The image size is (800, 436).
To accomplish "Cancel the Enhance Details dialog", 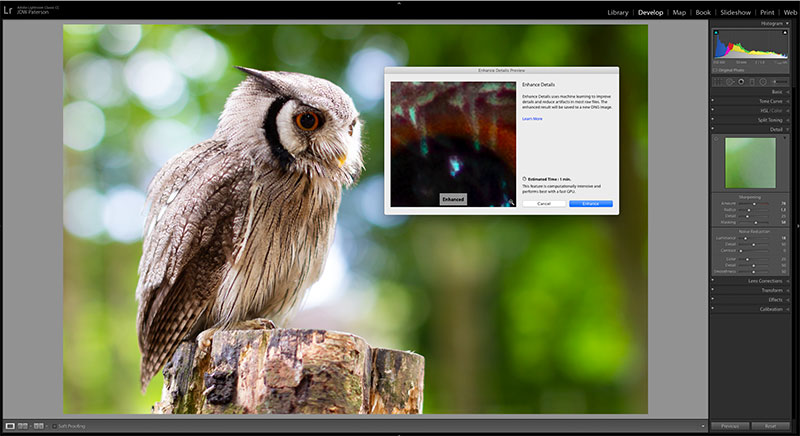I will tap(544, 203).
